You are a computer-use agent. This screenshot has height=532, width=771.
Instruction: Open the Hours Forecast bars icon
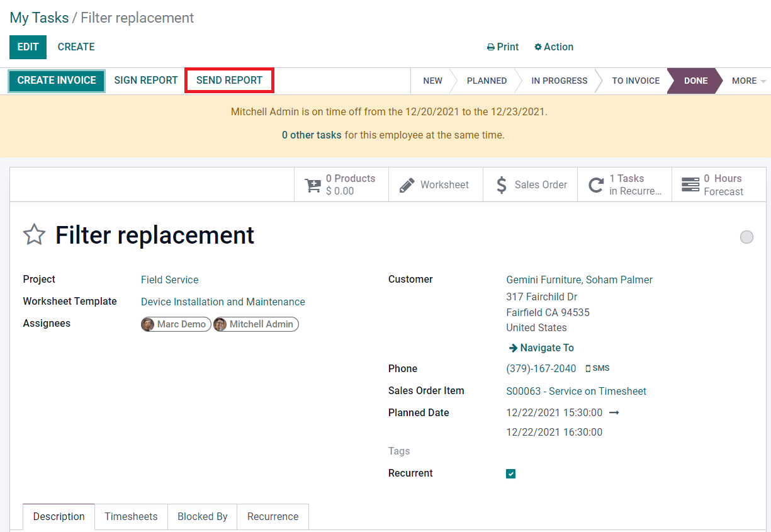tap(690, 185)
